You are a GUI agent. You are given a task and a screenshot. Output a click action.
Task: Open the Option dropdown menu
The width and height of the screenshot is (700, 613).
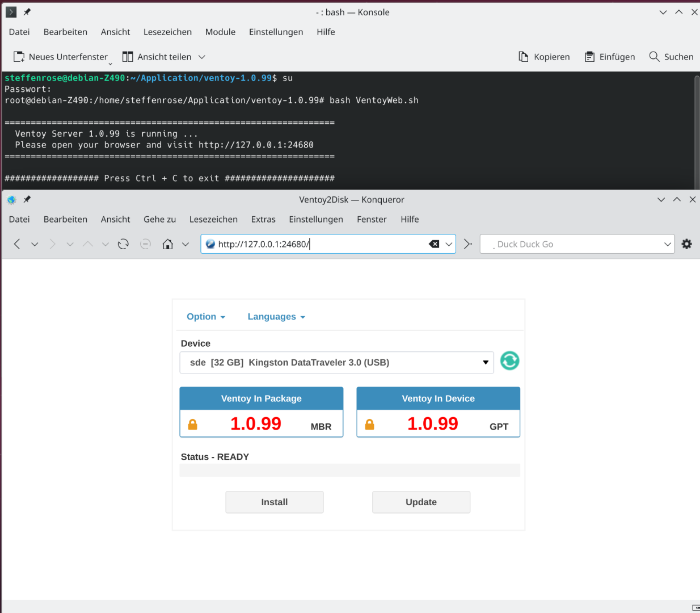[x=206, y=317]
